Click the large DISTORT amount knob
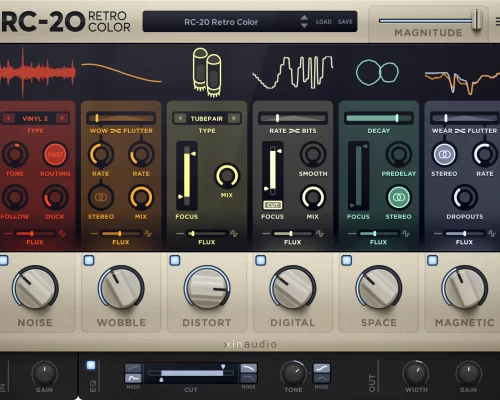This screenshot has width=500, height=400. tap(207, 287)
